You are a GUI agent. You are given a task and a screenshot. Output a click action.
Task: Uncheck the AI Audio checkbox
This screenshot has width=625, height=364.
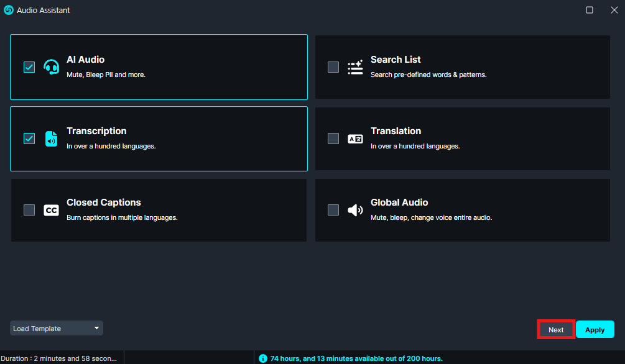coord(29,67)
